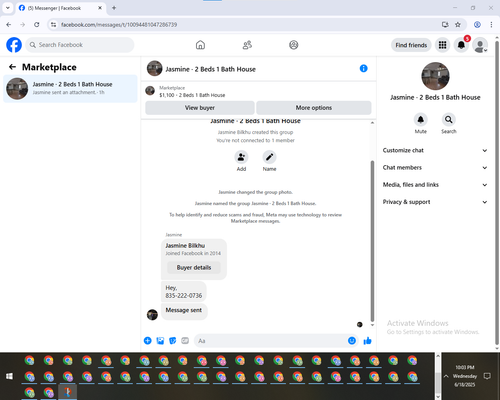Click the chat header title Jasmine - 2 Beds

pyautogui.click(x=210, y=69)
